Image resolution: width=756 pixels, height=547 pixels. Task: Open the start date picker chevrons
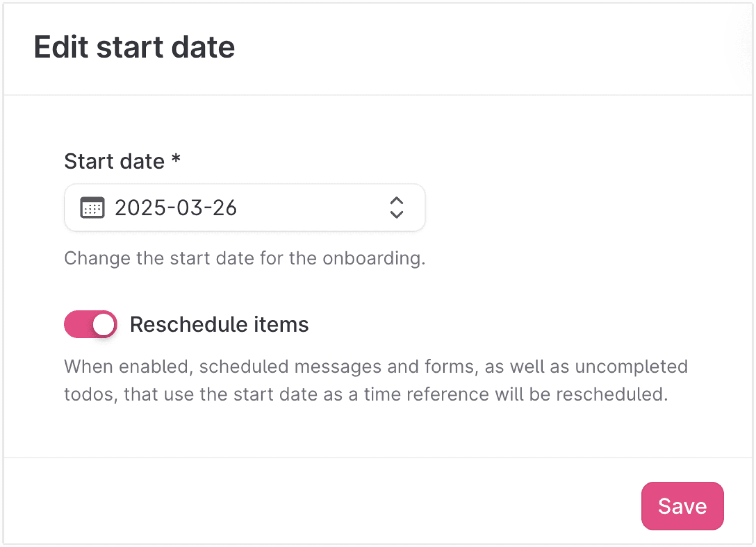tap(396, 208)
